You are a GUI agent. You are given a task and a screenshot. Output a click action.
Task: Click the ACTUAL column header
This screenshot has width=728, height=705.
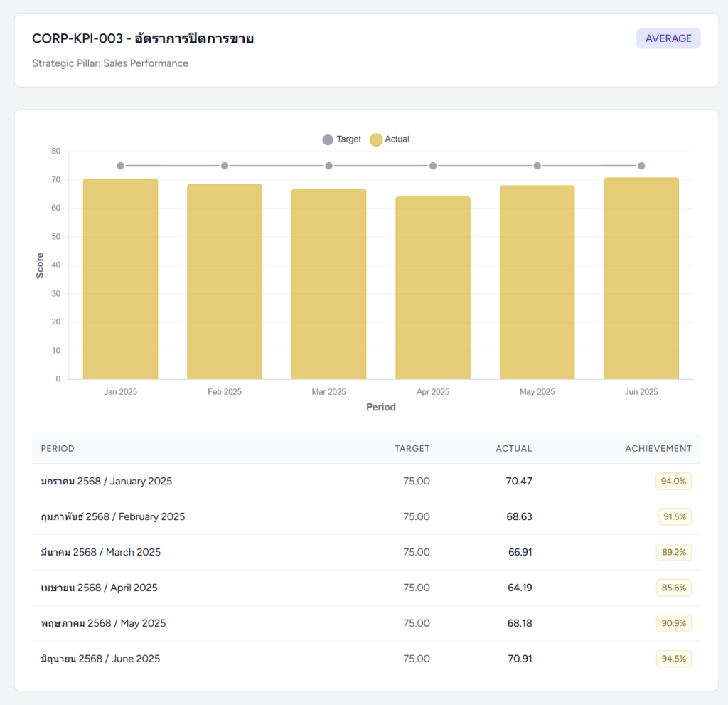pos(513,449)
